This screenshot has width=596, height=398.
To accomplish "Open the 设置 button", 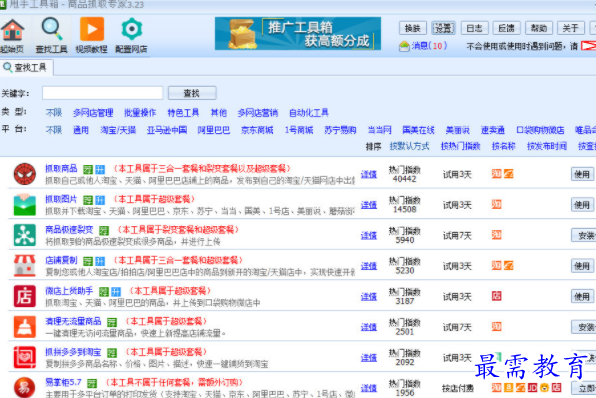I will 444,28.
